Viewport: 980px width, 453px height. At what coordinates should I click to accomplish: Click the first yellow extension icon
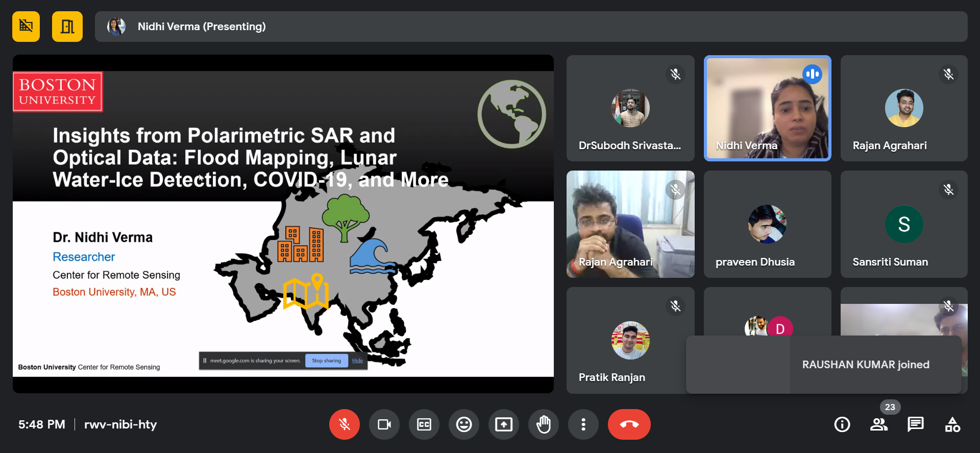pyautogui.click(x=26, y=27)
